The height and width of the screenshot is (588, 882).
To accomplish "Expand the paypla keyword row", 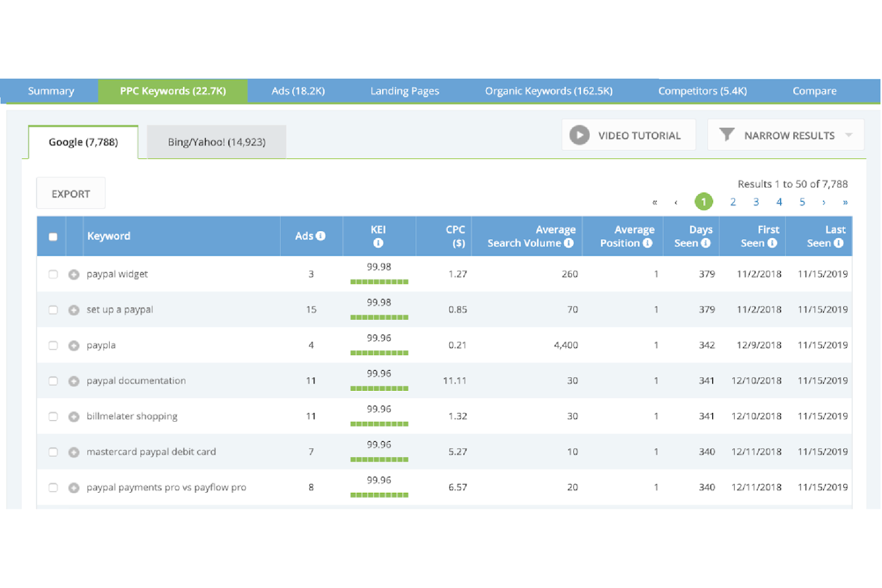I will (74, 346).
